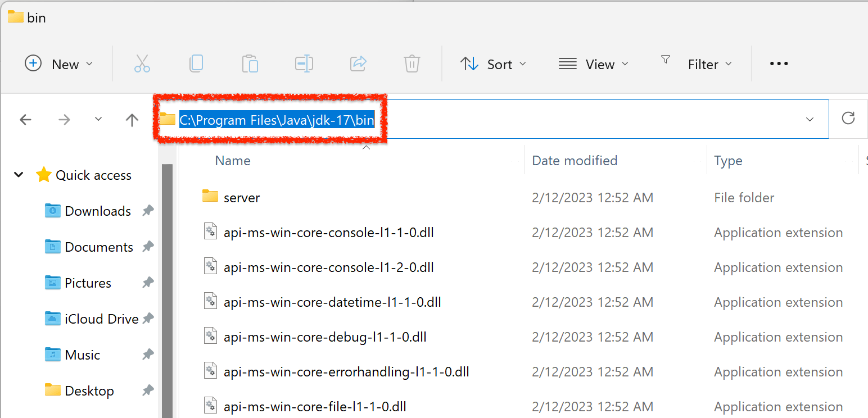
Task: Click the Rename icon in toolbar
Action: pyautogui.click(x=304, y=63)
